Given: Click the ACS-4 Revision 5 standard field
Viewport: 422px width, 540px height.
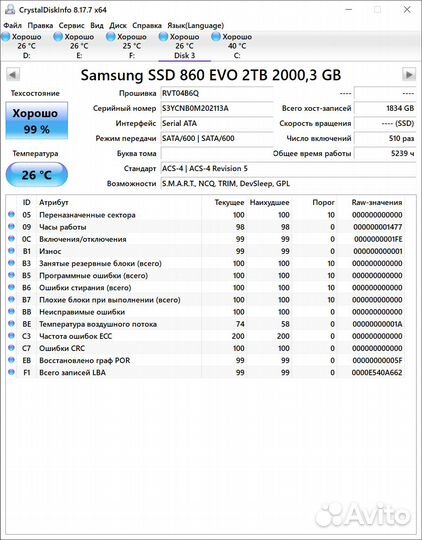Looking at the screenshot, I should coord(288,169).
